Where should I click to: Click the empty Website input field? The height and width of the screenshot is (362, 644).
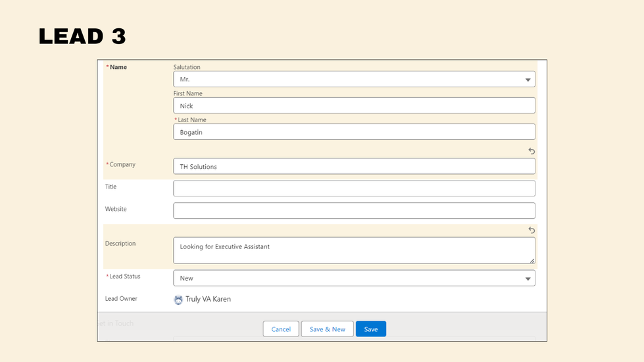pyautogui.click(x=354, y=211)
